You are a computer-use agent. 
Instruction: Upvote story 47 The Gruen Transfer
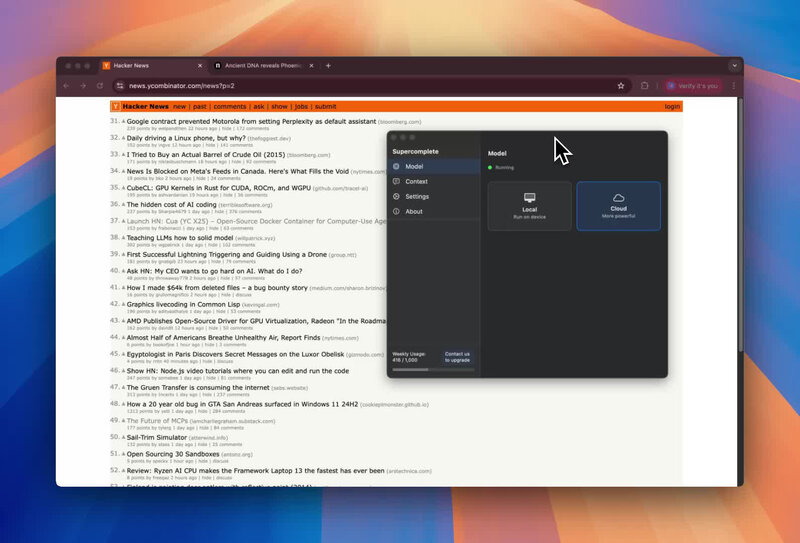tap(123, 388)
